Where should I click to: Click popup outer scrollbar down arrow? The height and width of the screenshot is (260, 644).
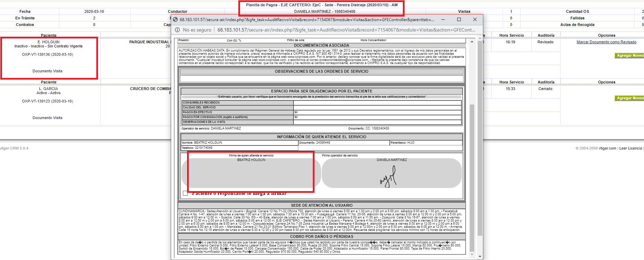click(480, 257)
